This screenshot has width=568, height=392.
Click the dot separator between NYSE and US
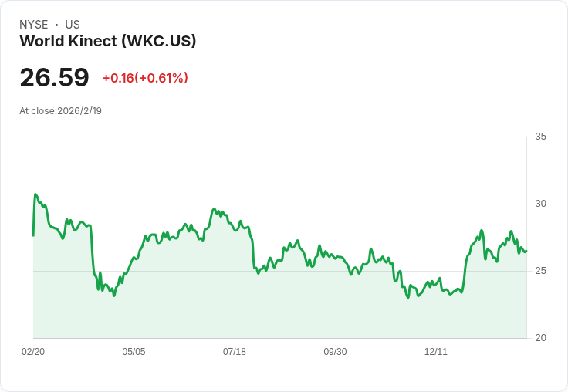click(x=56, y=25)
